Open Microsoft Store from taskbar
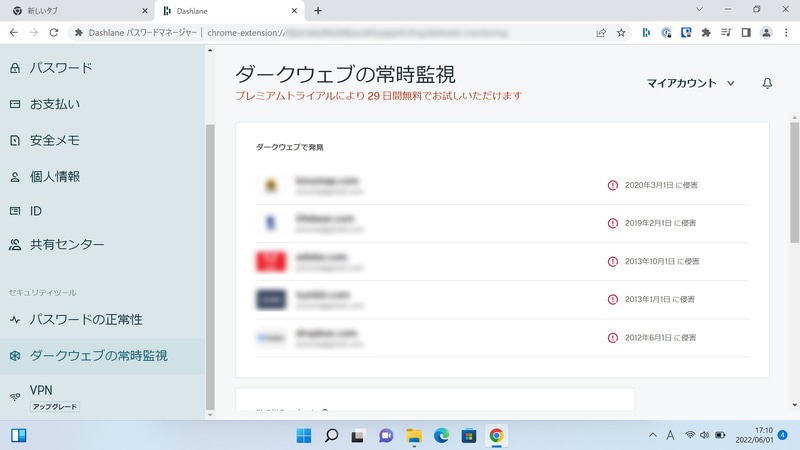Image resolution: width=800 pixels, height=450 pixels. point(469,436)
